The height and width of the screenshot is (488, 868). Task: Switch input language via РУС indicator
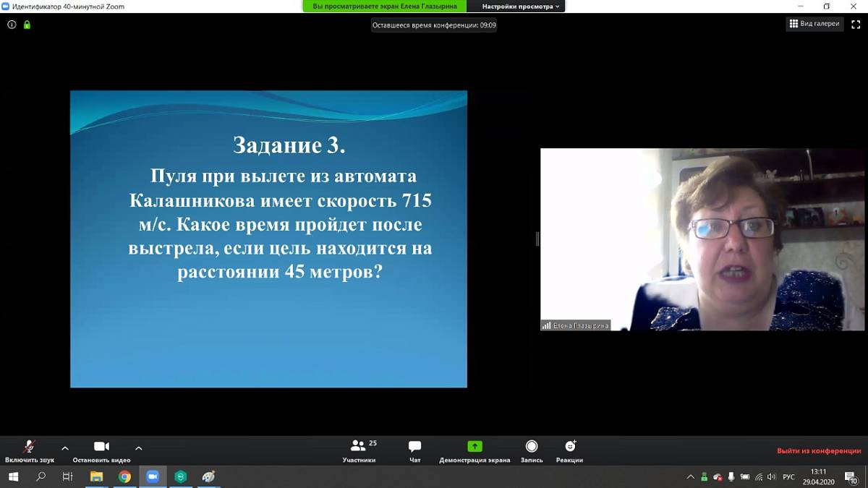[x=789, y=477]
